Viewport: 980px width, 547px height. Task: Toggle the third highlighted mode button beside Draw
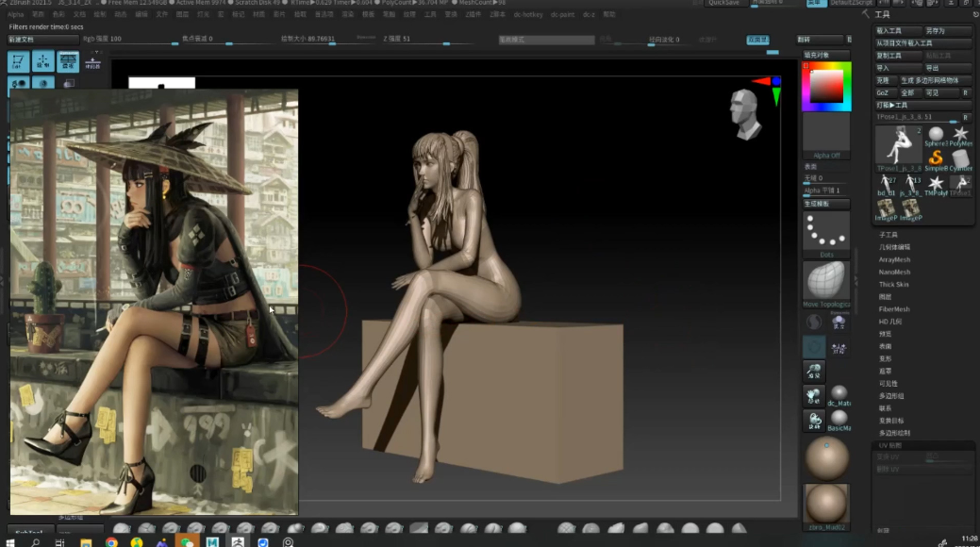point(68,61)
